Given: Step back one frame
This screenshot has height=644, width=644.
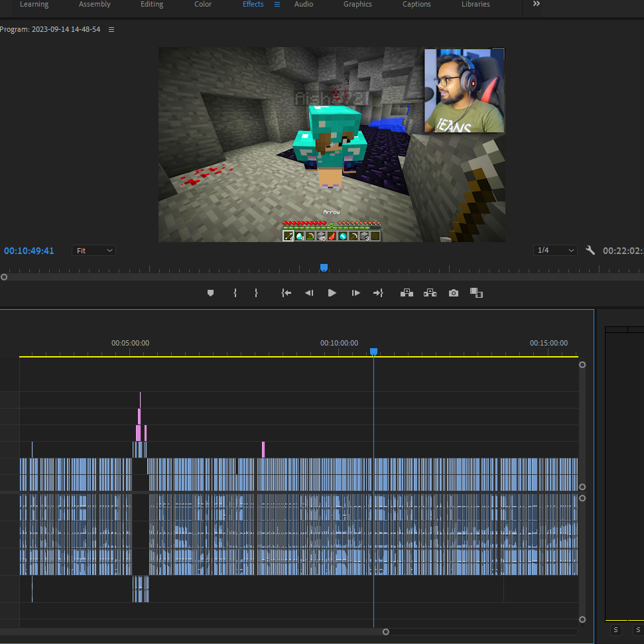Looking at the screenshot, I should pos(309,293).
